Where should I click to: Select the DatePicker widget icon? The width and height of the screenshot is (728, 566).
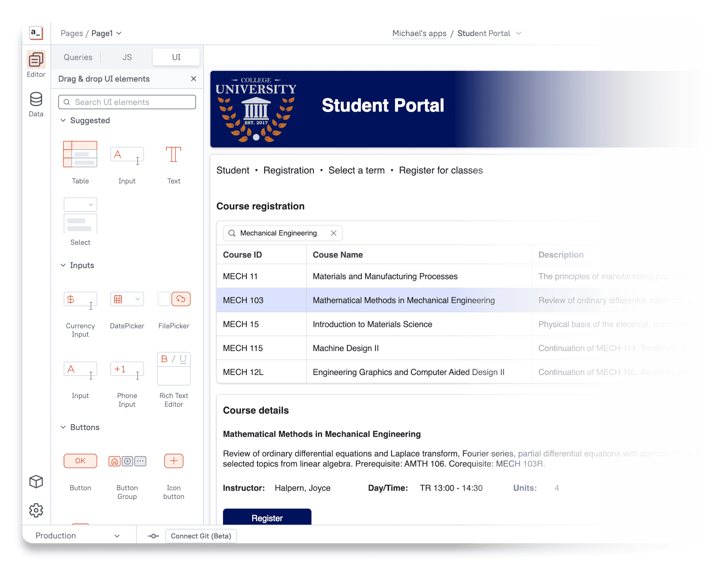point(127,299)
